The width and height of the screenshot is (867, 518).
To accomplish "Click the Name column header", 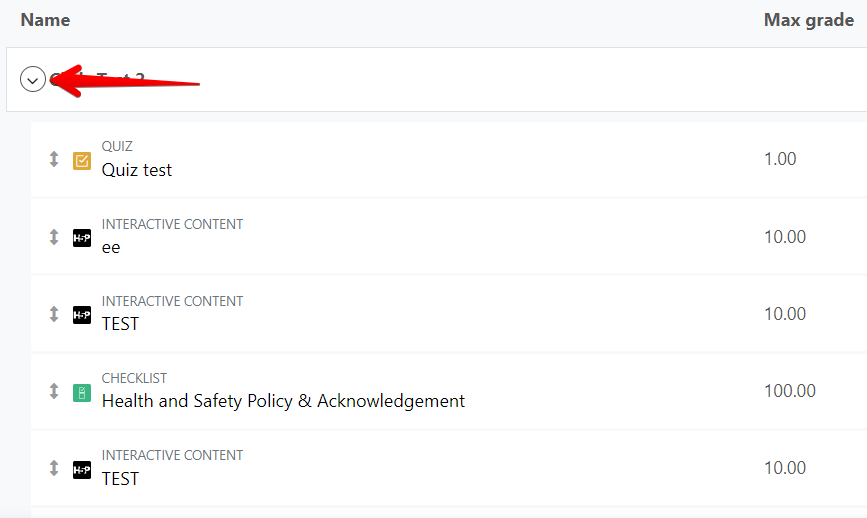I will (45, 20).
